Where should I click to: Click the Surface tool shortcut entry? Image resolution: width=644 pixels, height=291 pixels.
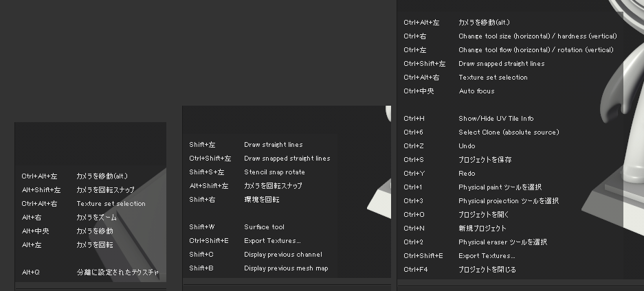pos(264,227)
